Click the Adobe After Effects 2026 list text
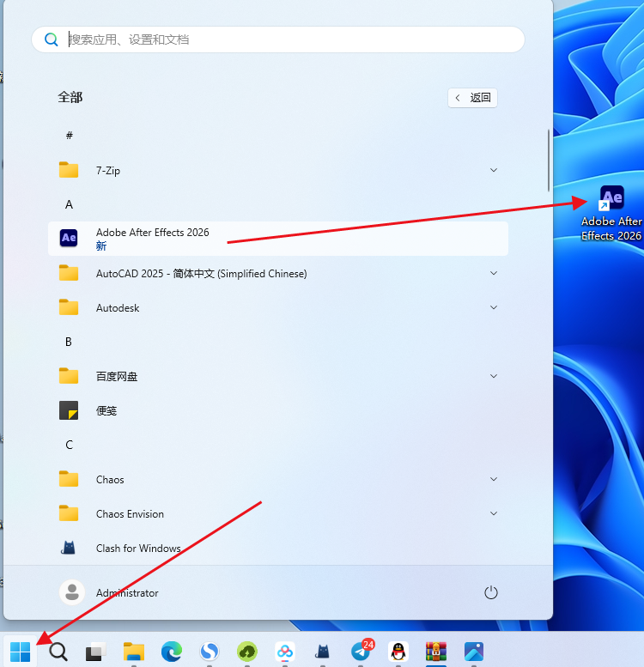 pos(152,233)
